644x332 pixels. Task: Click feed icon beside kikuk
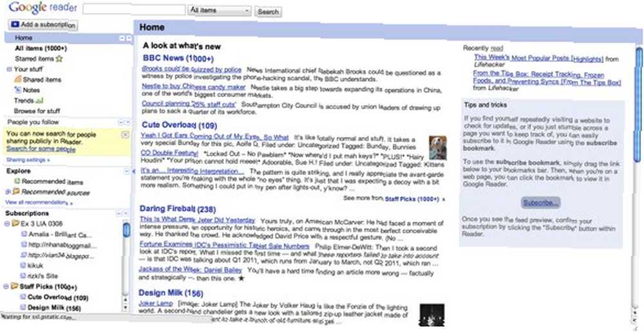(23, 266)
